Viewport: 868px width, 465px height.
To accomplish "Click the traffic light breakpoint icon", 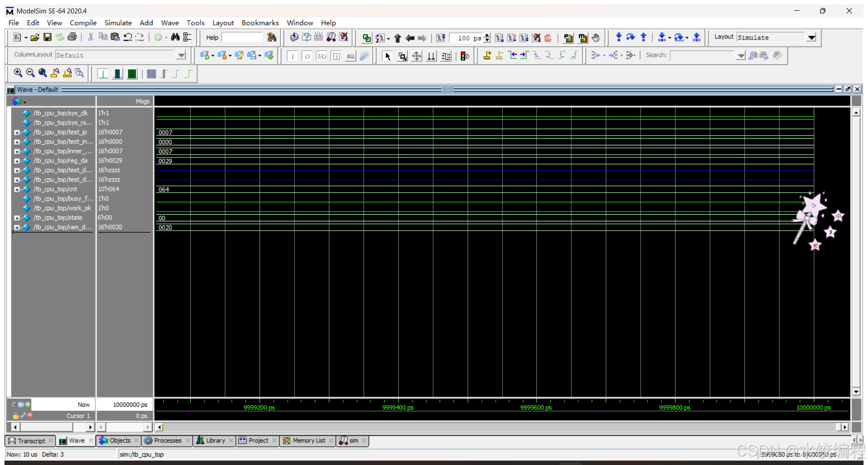I will (465, 56).
